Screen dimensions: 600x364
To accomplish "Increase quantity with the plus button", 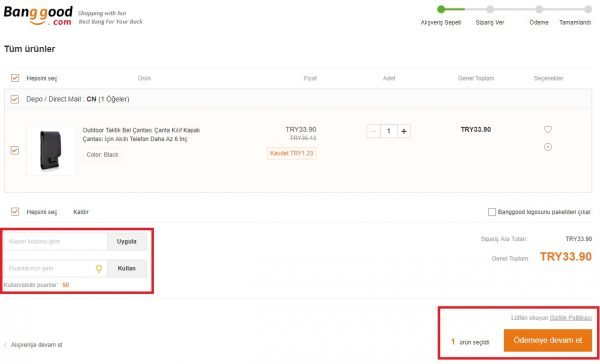I will [404, 131].
